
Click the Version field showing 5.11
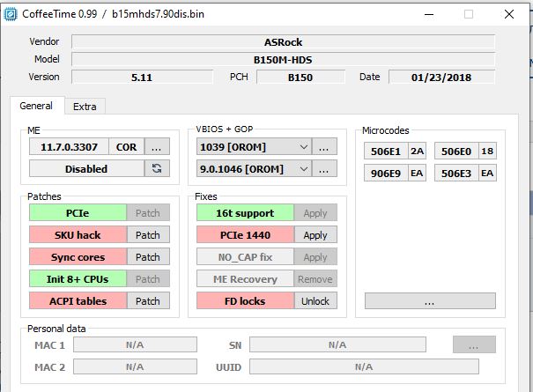coord(142,78)
